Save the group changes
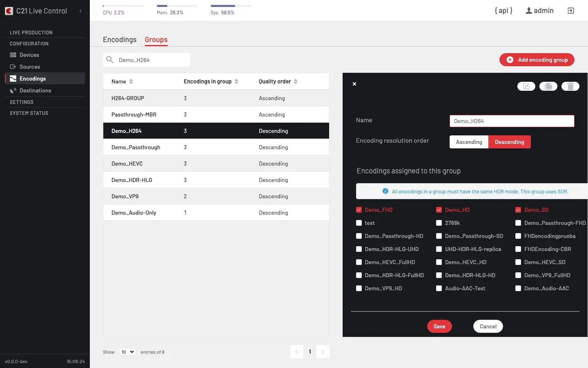588x368 pixels. tap(439, 326)
